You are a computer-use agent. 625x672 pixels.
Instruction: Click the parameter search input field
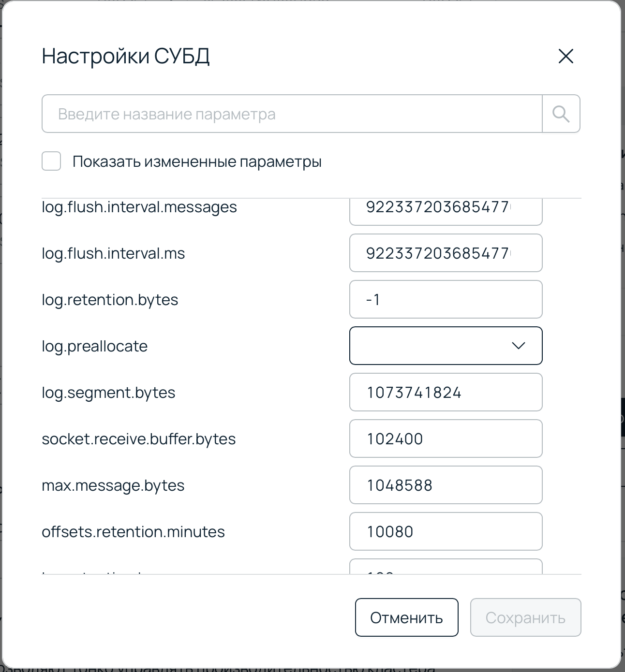(x=242, y=114)
